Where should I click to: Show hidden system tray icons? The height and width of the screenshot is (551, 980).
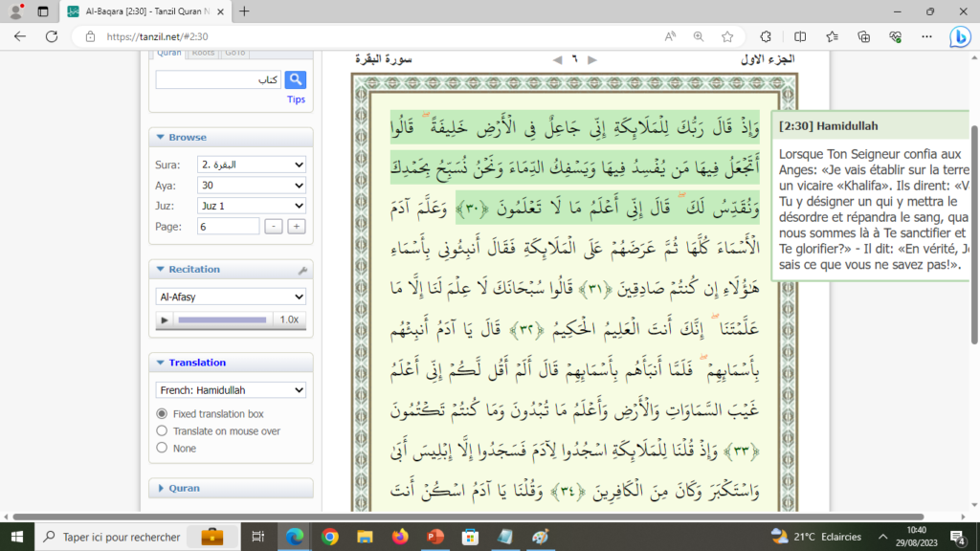coord(882,537)
